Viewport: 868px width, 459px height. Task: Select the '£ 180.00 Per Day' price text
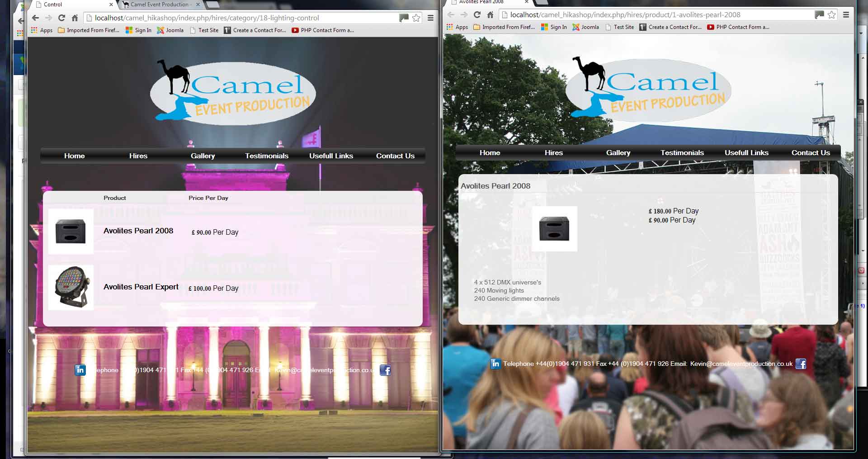coord(674,211)
